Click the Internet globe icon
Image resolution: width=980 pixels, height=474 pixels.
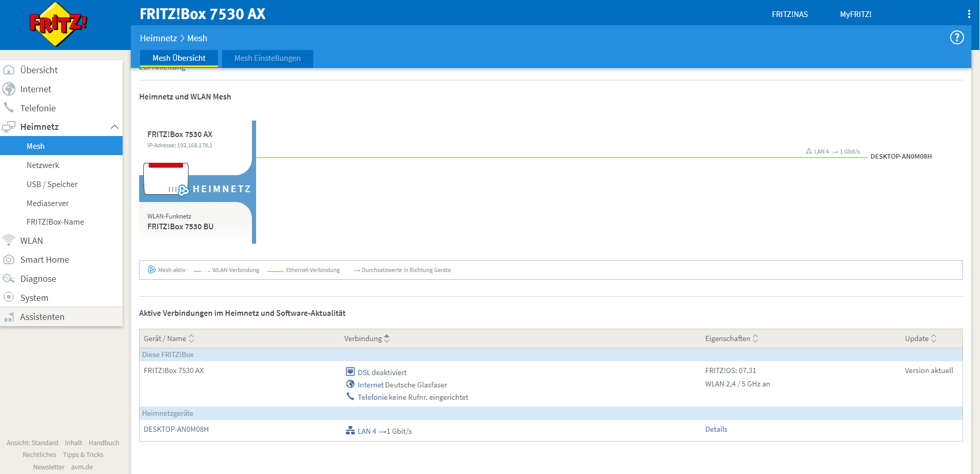pyautogui.click(x=9, y=89)
